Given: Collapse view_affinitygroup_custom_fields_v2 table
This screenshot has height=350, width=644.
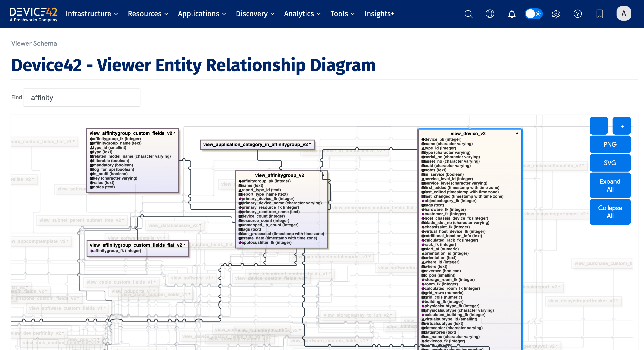Looking at the screenshot, I should pos(174,133).
